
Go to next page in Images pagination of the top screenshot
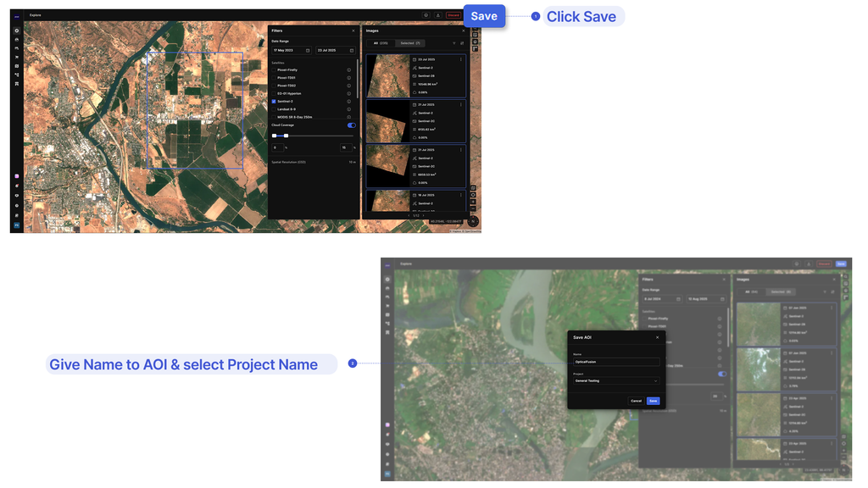[x=425, y=215]
